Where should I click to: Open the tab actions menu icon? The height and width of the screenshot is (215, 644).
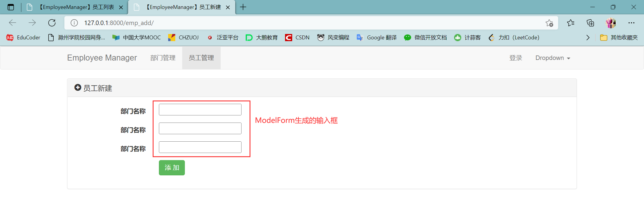pos(11,7)
